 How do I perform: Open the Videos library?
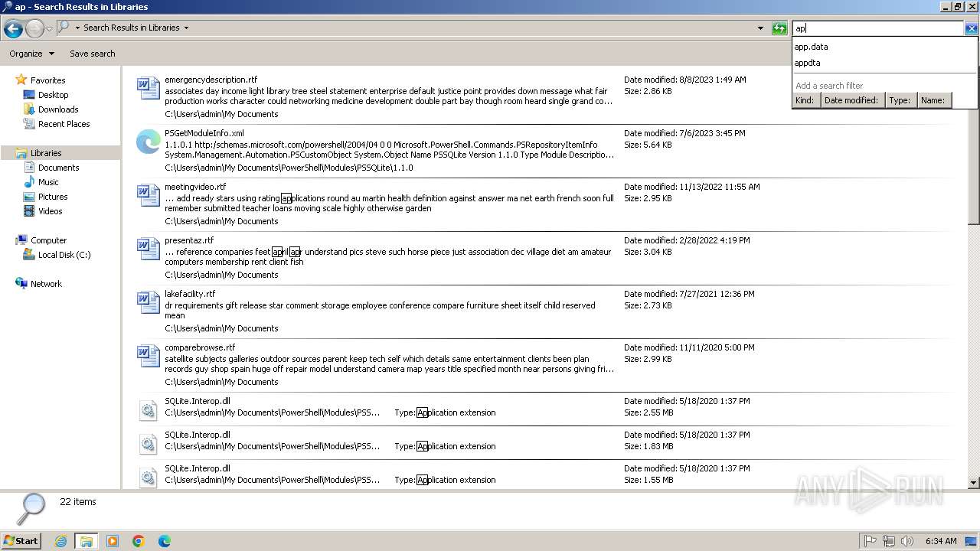[x=51, y=211]
